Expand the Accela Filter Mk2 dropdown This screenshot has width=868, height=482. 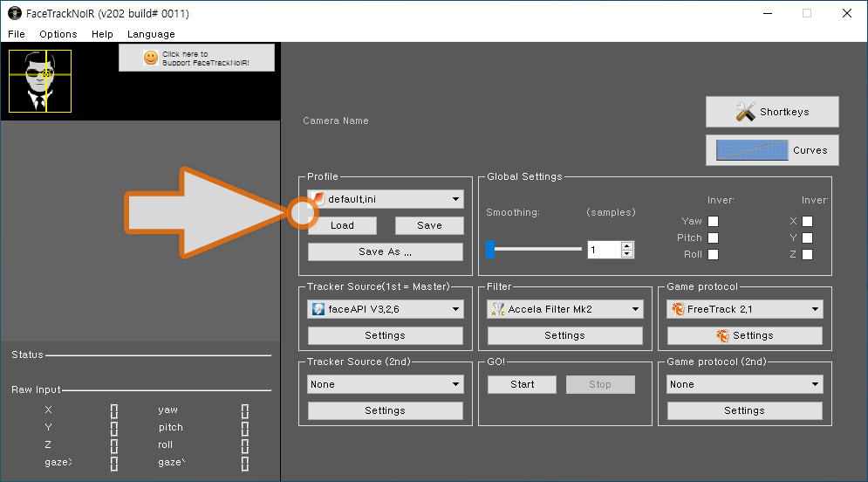(x=635, y=309)
